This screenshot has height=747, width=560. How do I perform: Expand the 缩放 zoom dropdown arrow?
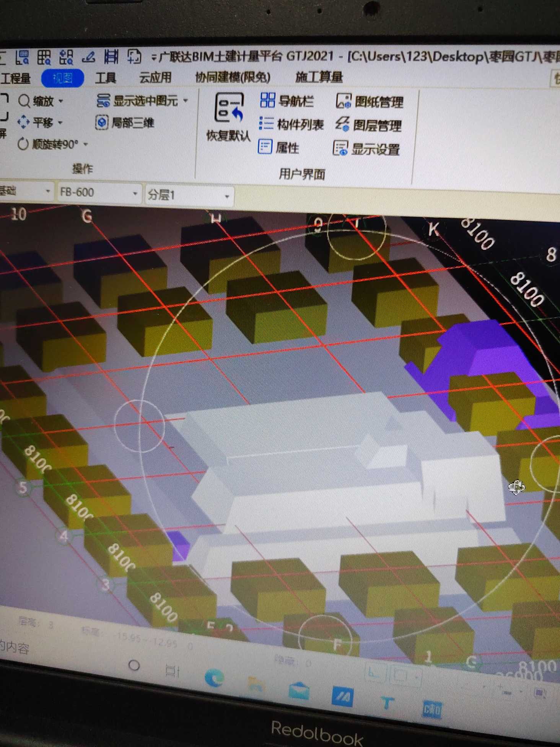(60, 102)
